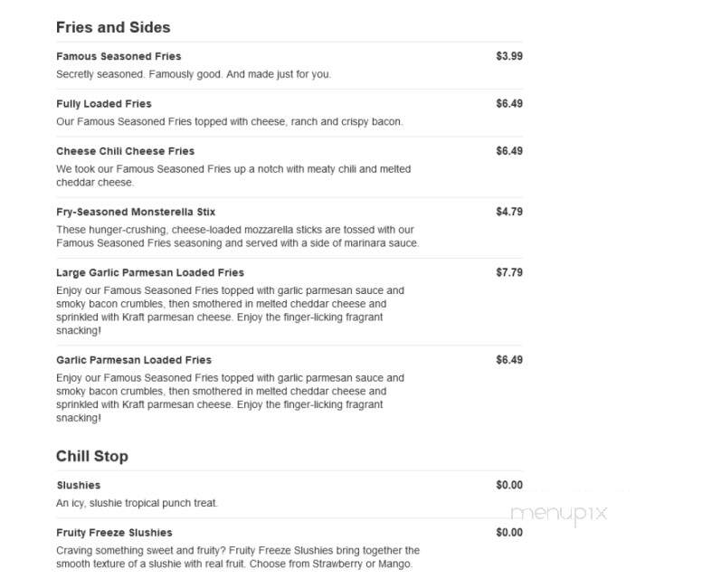Viewport: 721px width, 588px height.
Task: Click the Fruity Freeze Slushies description
Action: tap(238, 557)
